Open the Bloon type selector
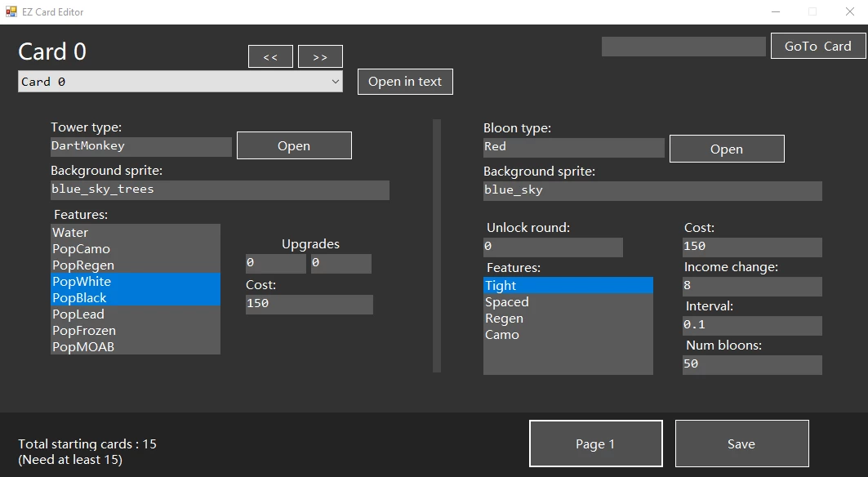This screenshot has height=477, width=868. [x=727, y=149]
